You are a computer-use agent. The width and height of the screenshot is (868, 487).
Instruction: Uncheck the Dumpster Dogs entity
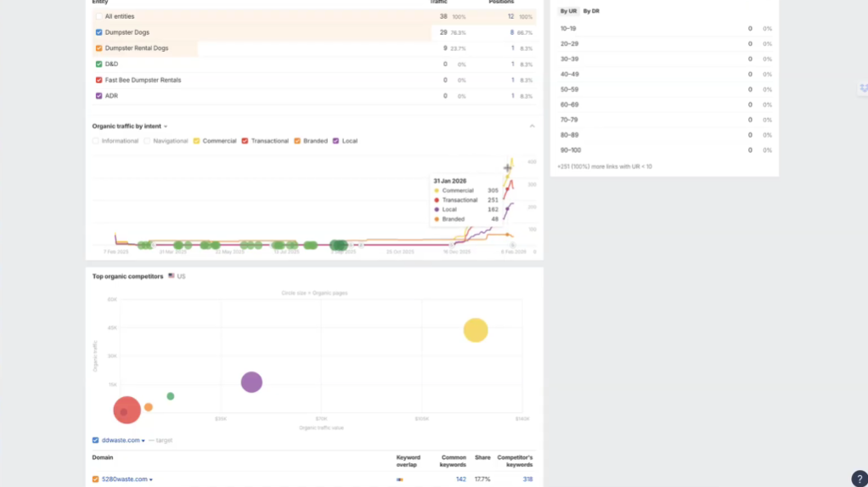[99, 32]
